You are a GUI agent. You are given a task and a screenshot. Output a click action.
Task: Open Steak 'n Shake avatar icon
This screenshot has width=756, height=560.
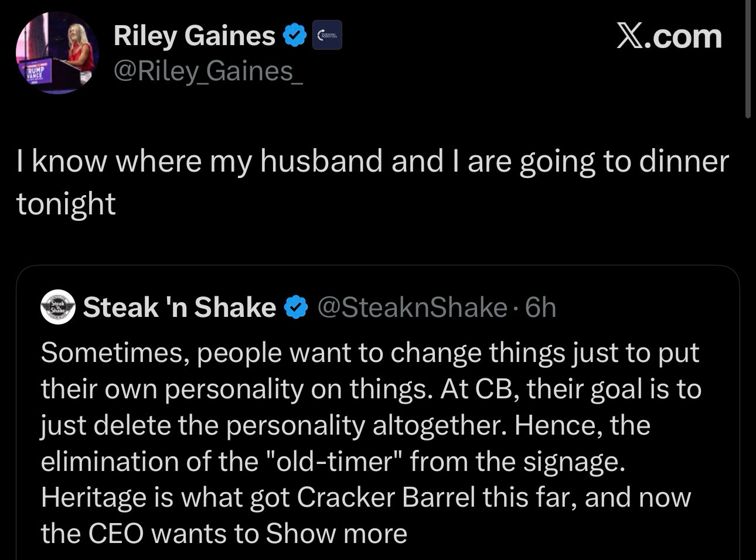click(x=57, y=307)
